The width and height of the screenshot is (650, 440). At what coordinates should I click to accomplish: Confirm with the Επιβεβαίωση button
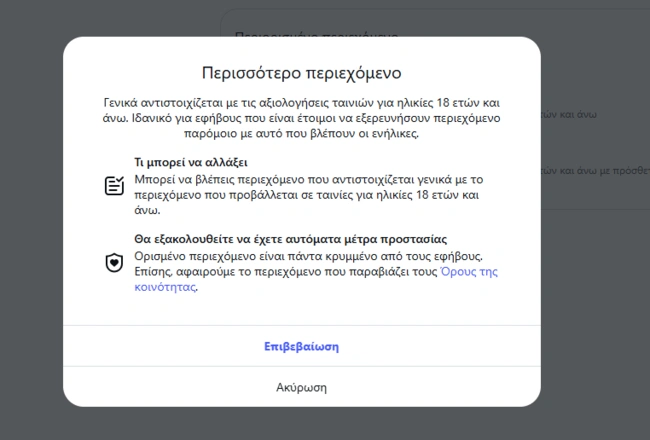(301, 347)
